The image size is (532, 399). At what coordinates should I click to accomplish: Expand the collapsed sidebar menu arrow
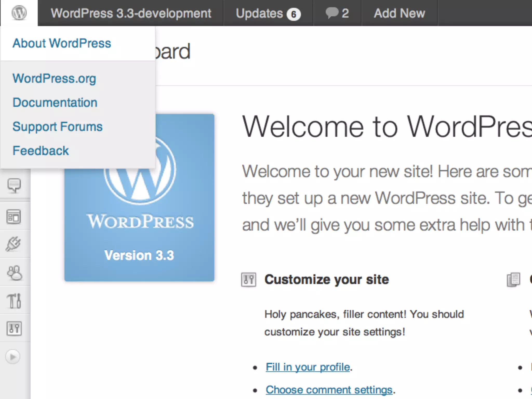[x=13, y=357]
